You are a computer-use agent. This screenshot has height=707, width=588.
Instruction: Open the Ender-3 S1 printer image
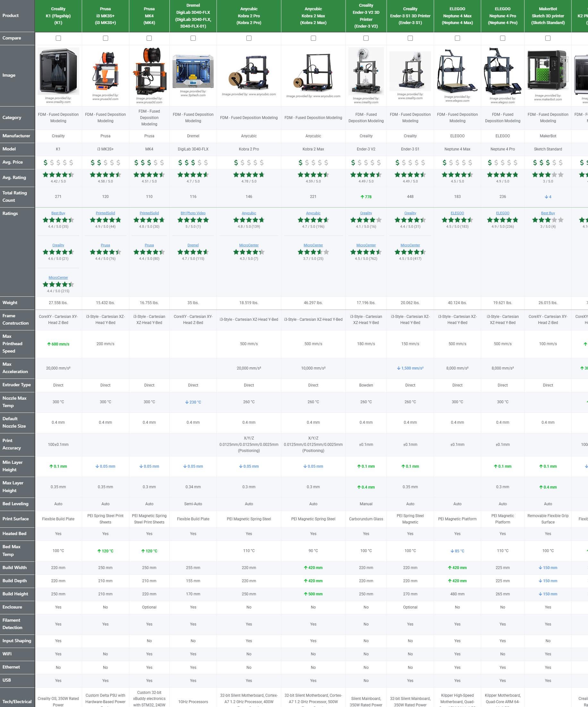click(410, 71)
